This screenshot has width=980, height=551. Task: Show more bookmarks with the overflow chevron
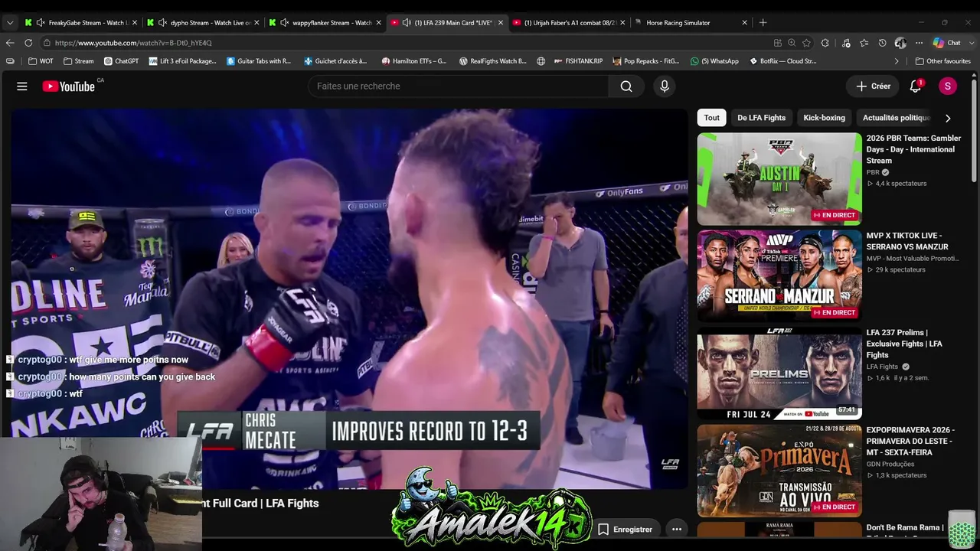(897, 61)
